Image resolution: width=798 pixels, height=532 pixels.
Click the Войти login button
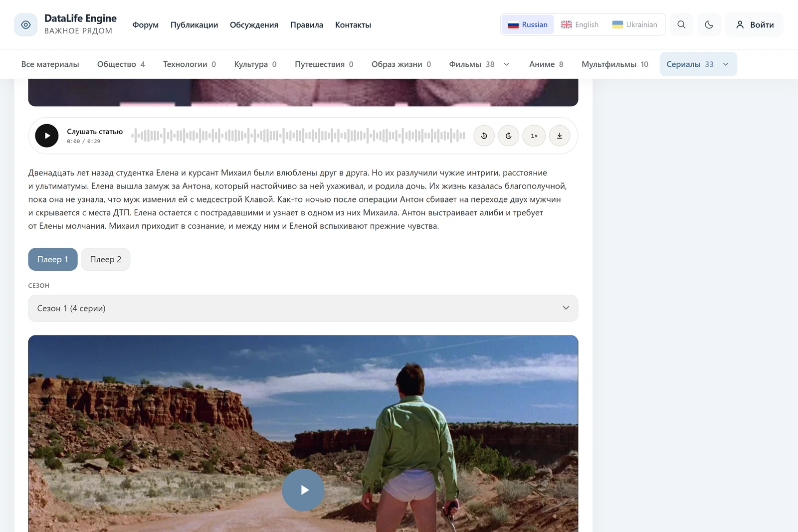(x=755, y=25)
